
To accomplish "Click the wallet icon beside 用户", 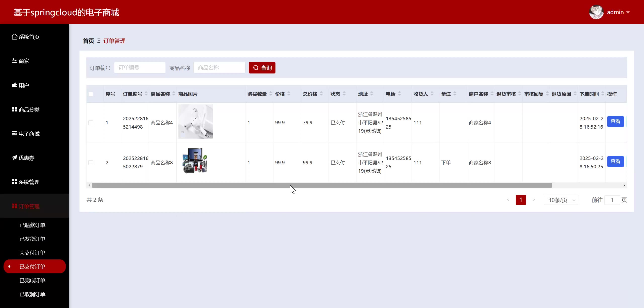I will click(x=15, y=85).
